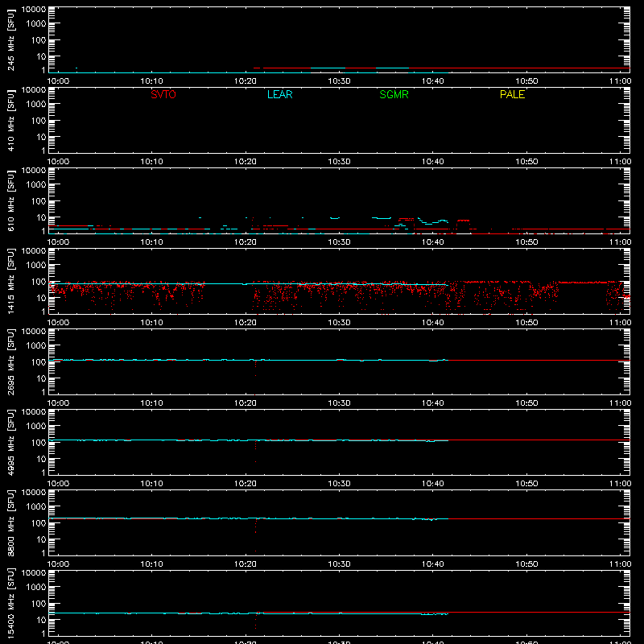Select the 15400 MHz [SFU] axis title
The image size is (644, 644).
[10, 603]
